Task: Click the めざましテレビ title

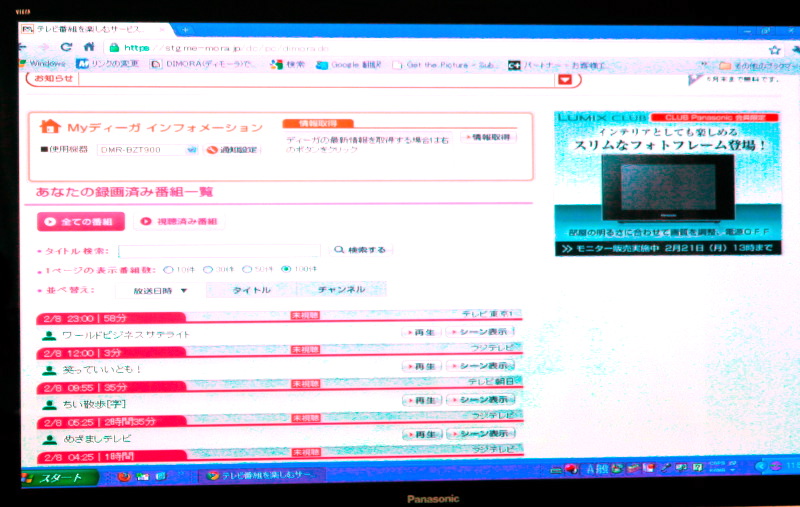Action: (97, 439)
